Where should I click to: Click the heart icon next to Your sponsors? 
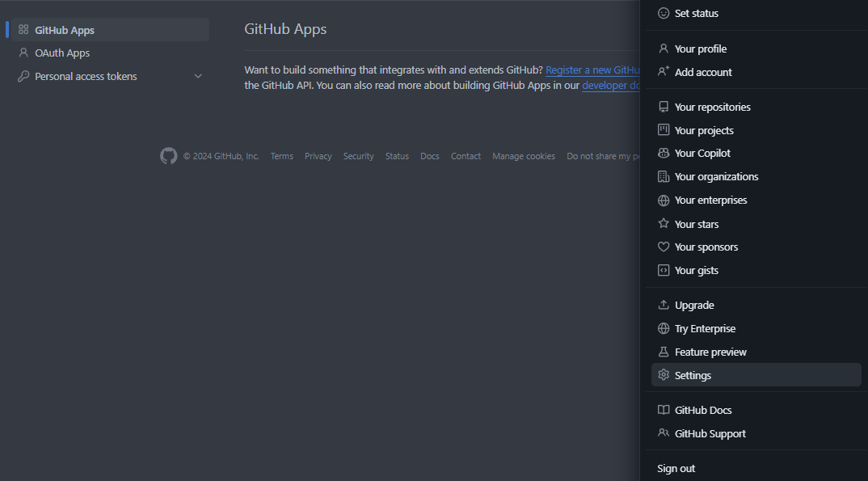664,247
